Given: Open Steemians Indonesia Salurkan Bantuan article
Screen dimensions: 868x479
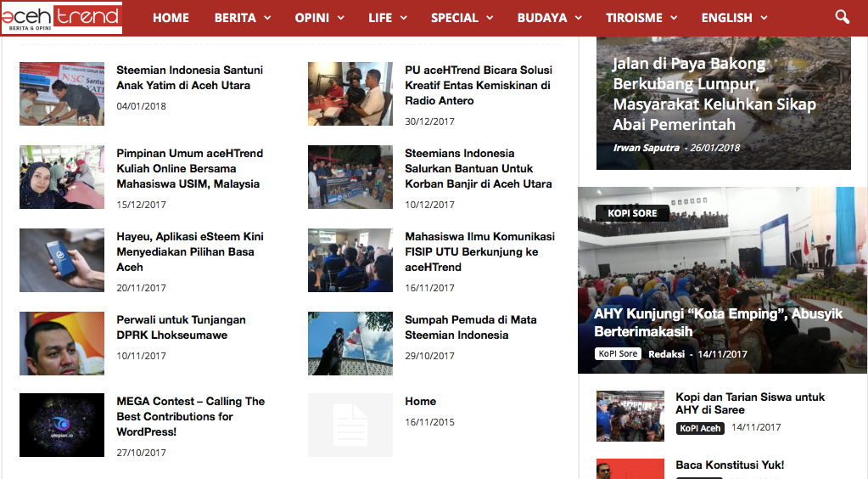Looking at the screenshot, I should click(479, 168).
